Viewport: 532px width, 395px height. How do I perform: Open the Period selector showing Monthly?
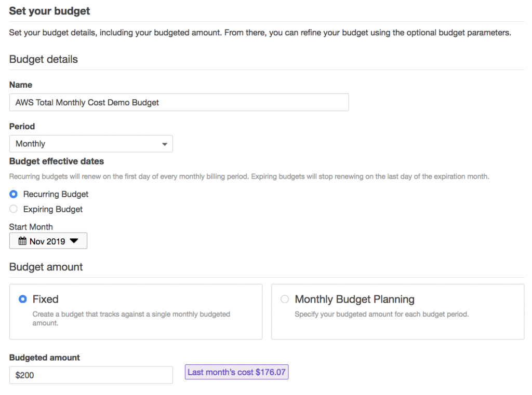click(91, 144)
